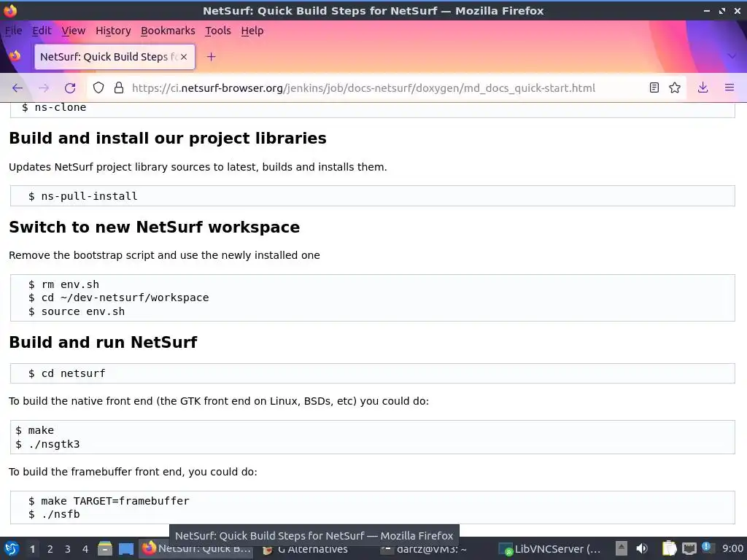Image resolution: width=747 pixels, height=560 pixels.
Task: Click the 'Switch to new NetSurf workspace' heading
Action: tap(155, 227)
